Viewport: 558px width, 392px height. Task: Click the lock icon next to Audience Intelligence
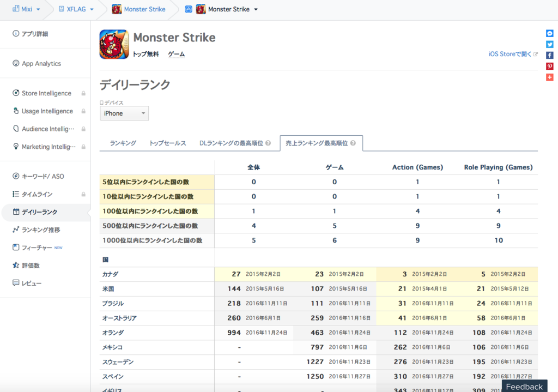[83, 129]
